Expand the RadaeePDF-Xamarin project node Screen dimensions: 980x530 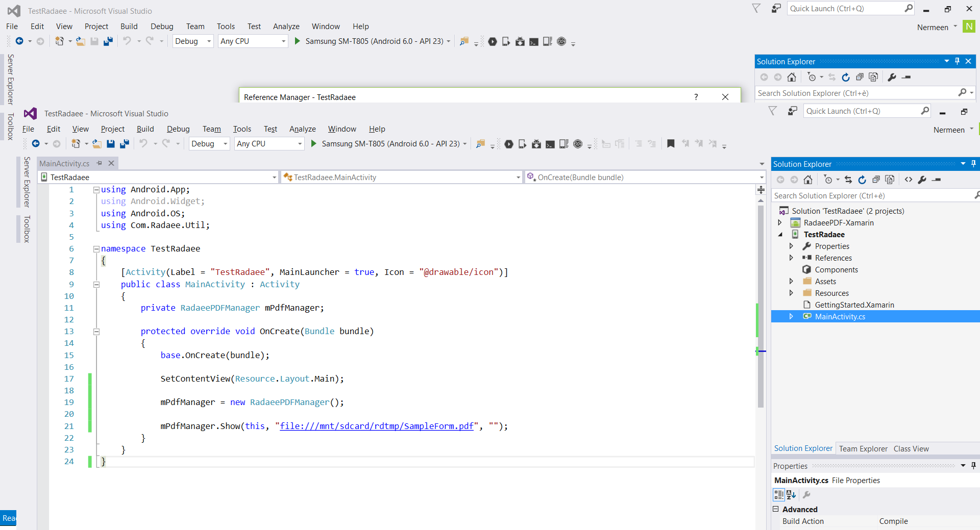pos(780,222)
